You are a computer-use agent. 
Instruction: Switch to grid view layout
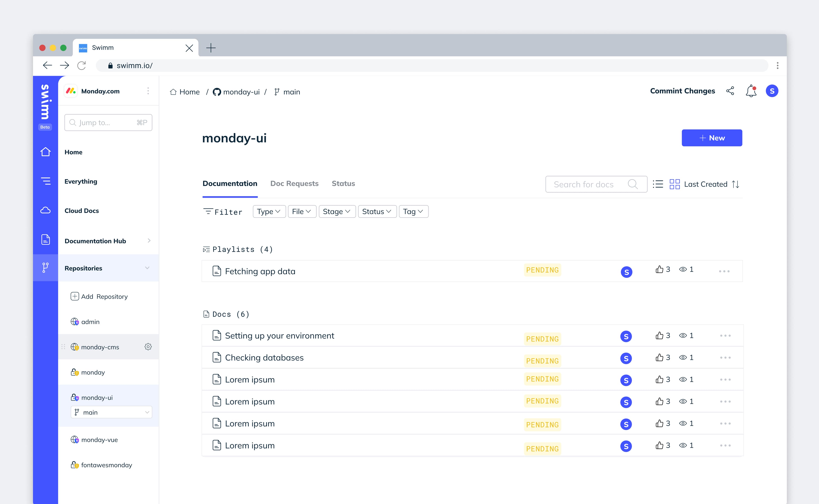pos(675,184)
